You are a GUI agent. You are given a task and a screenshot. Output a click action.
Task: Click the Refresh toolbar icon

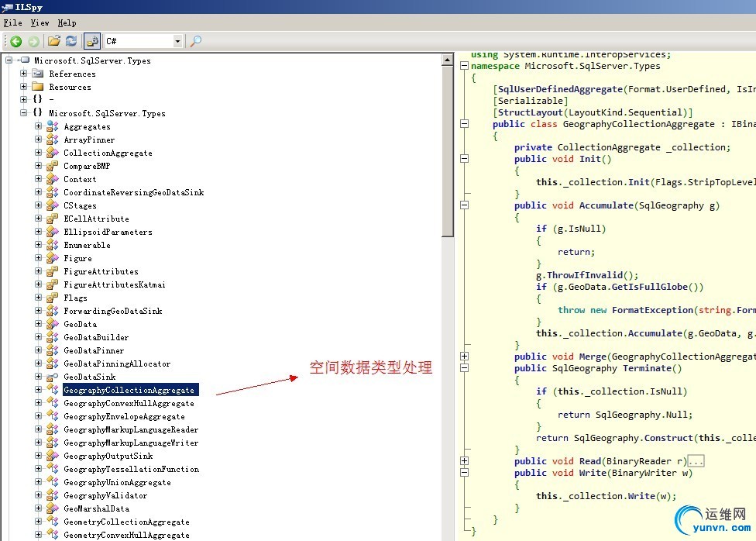(71, 41)
